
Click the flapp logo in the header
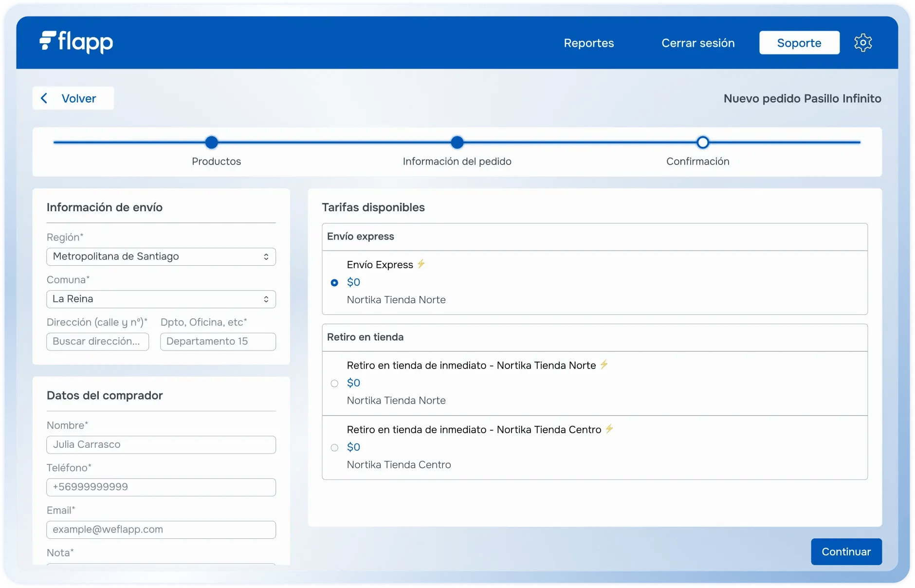click(76, 42)
